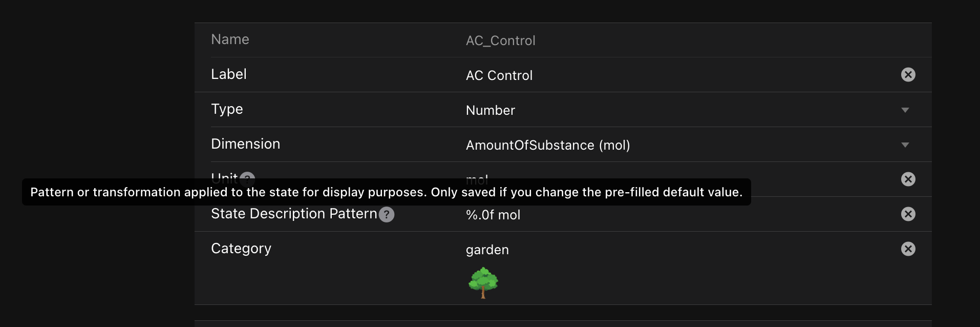Click the State Description Pattern label
The image size is (980, 327).
(x=294, y=214)
